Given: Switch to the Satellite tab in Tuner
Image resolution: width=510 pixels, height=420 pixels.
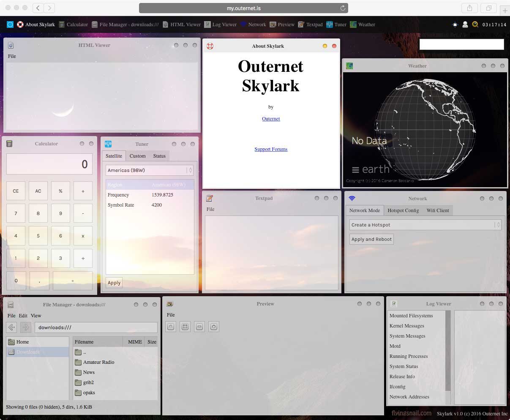Looking at the screenshot, I should [x=114, y=156].
